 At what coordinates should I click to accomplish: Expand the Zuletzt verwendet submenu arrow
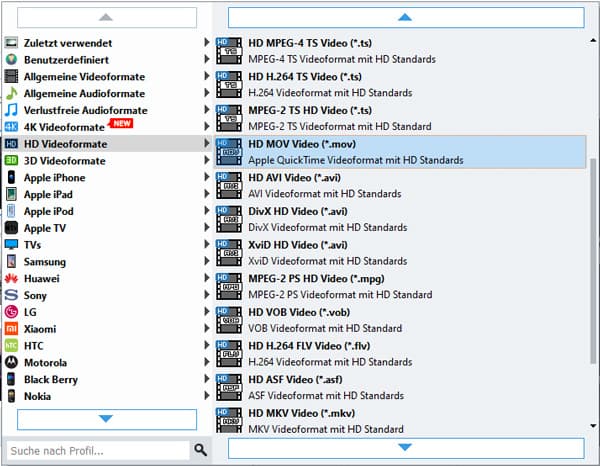pos(207,42)
